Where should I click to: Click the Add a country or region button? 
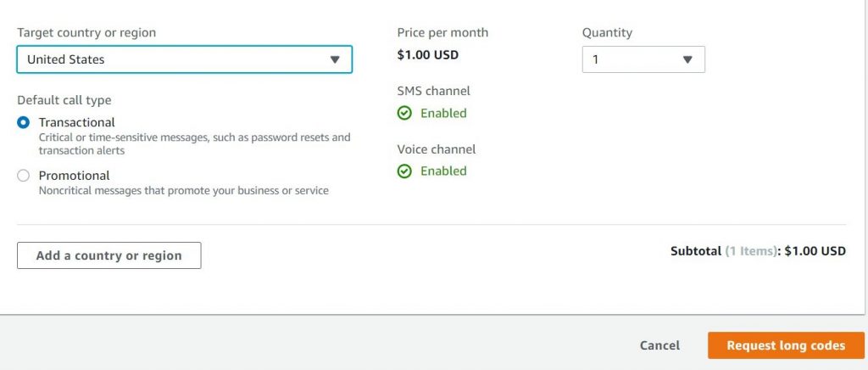tap(109, 255)
